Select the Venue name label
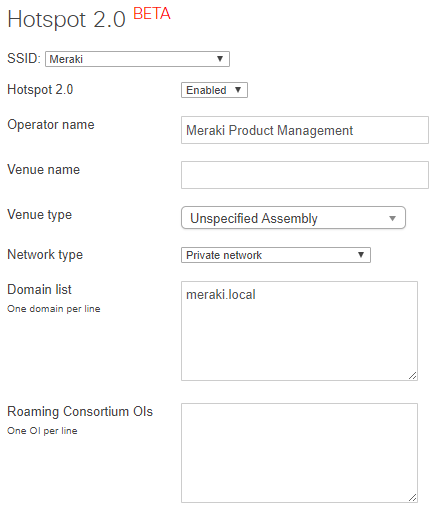Image resolution: width=433 pixels, height=510 pixels. (44, 170)
